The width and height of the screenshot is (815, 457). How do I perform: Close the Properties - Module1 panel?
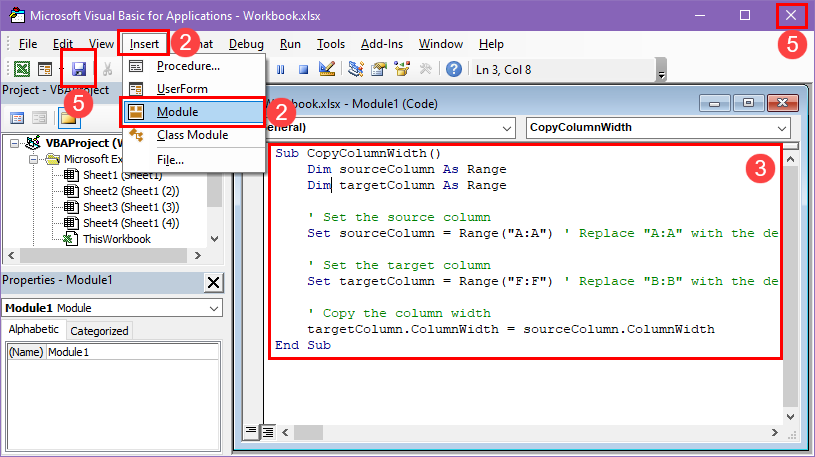(x=213, y=282)
